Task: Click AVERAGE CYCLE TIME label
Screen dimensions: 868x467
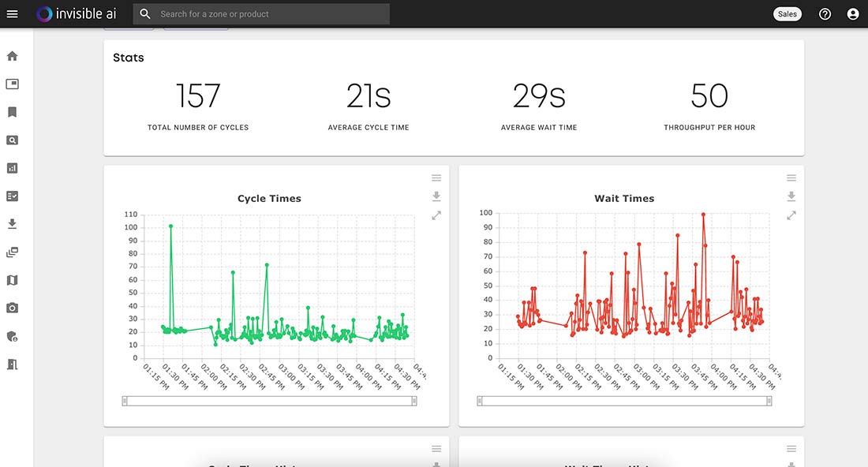Action: coord(369,127)
